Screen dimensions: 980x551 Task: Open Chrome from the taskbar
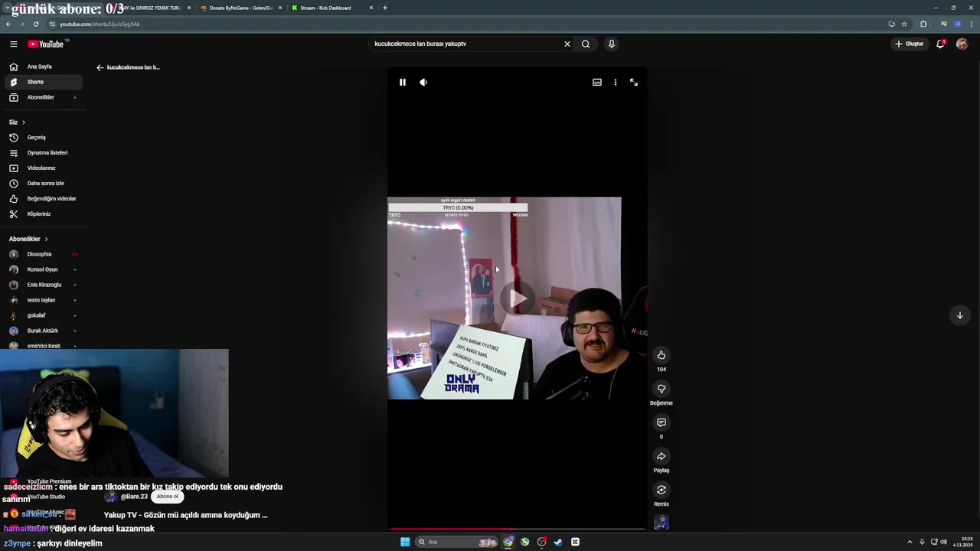tap(508, 542)
